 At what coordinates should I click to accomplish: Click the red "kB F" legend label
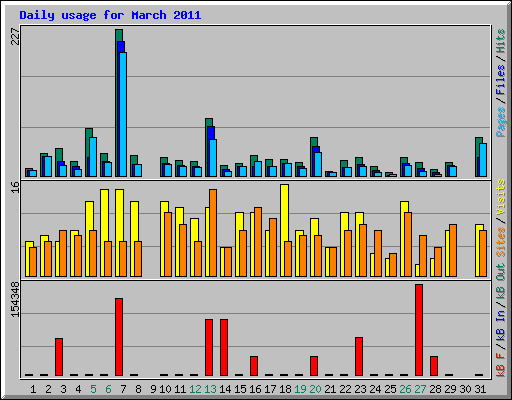pos(501,365)
